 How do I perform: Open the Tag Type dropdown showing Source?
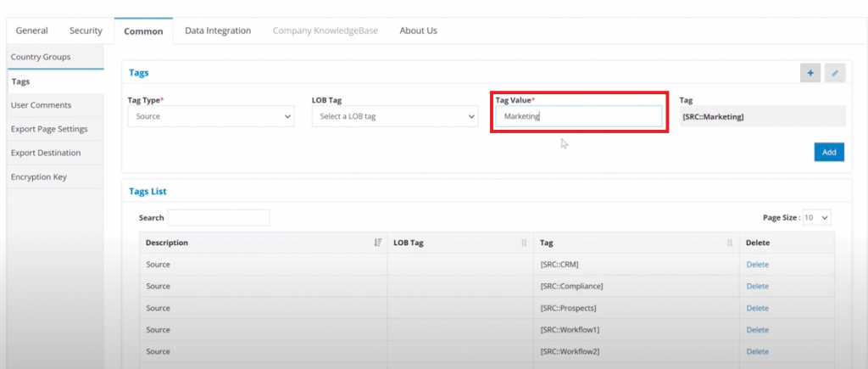coord(210,116)
